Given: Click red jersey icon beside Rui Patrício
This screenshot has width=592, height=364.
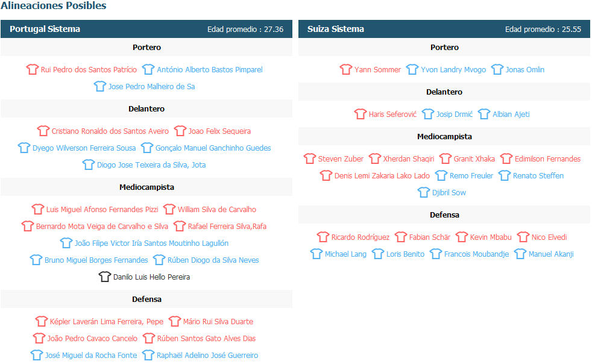Looking at the screenshot, I should tap(33, 69).
